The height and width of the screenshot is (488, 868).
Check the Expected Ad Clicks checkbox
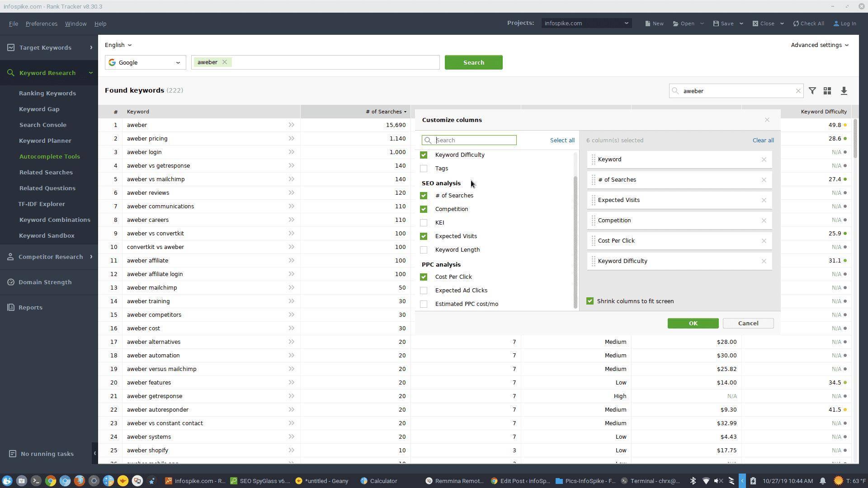(424, 291)
